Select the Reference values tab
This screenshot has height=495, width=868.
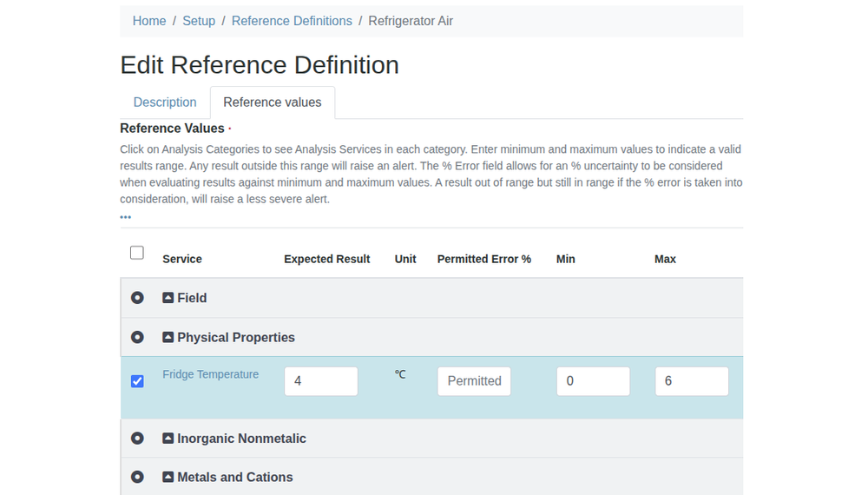coord(272,102)
